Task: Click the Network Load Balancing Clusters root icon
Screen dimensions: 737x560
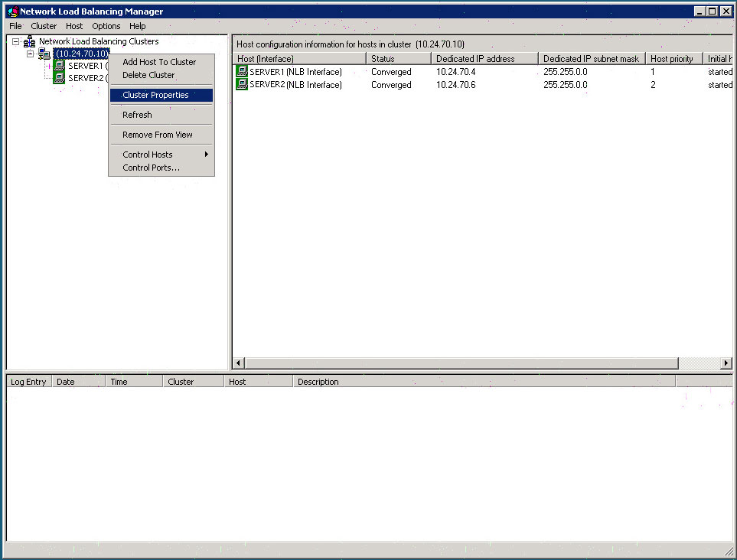Action: (x=30, y=41)
